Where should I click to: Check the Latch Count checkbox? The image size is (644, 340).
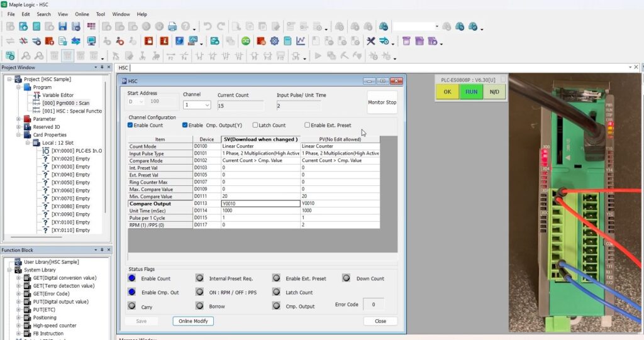click(x=255, y=125)
